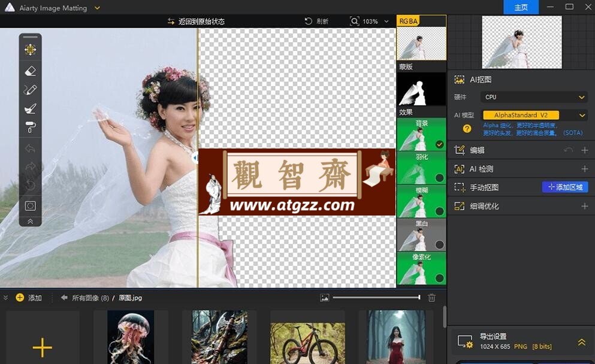The width and height of the screenshot is (595, 364).
Task: Open the AI模型 AlphaStandard V2 dropdown
Action: 534,115
